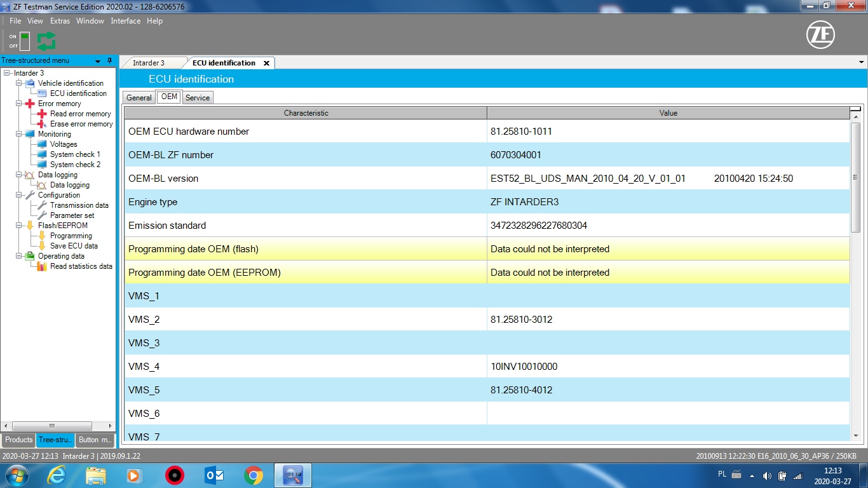Close the ECU identification tab
The image size is (868, 488).
[266, 63]
